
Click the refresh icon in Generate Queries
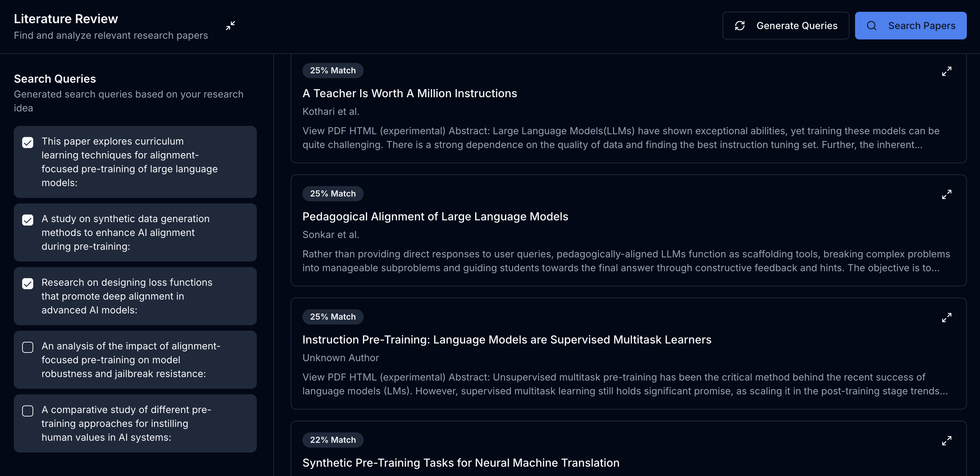pyautogui.click(x=739, y=26)
